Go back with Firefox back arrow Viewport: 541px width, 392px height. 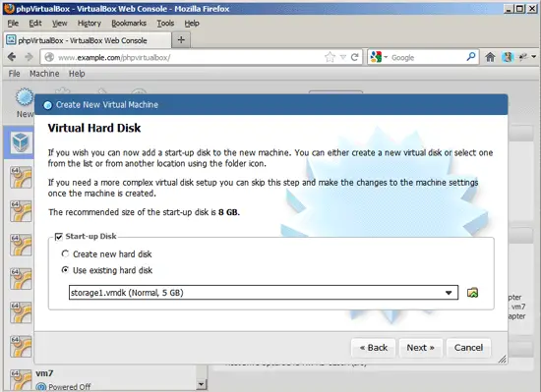[12, 57]
